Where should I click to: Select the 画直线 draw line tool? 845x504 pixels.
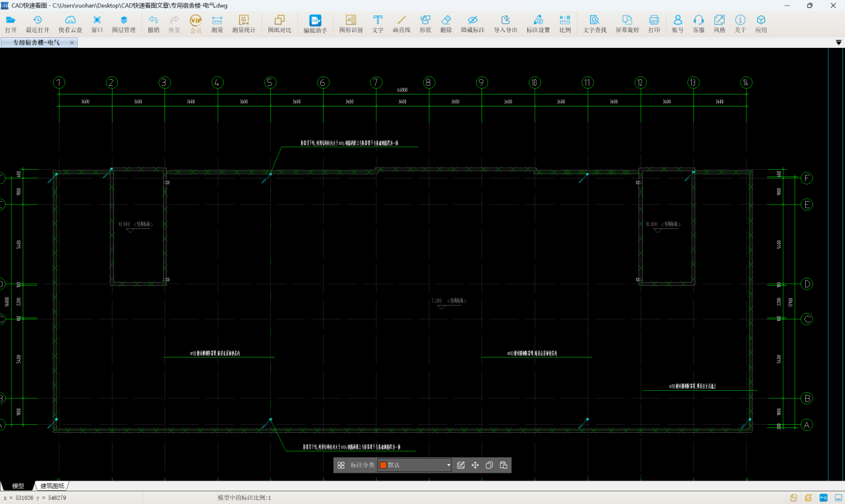[x=401, y=24]
